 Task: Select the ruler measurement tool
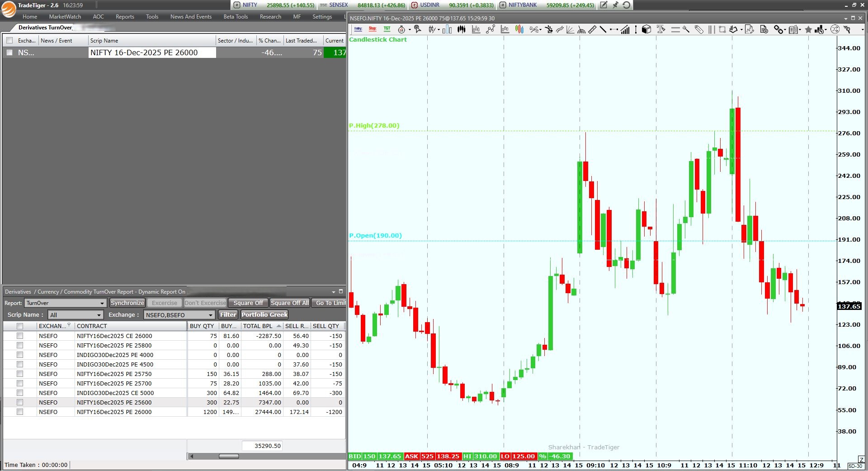[x=592, y=29]
